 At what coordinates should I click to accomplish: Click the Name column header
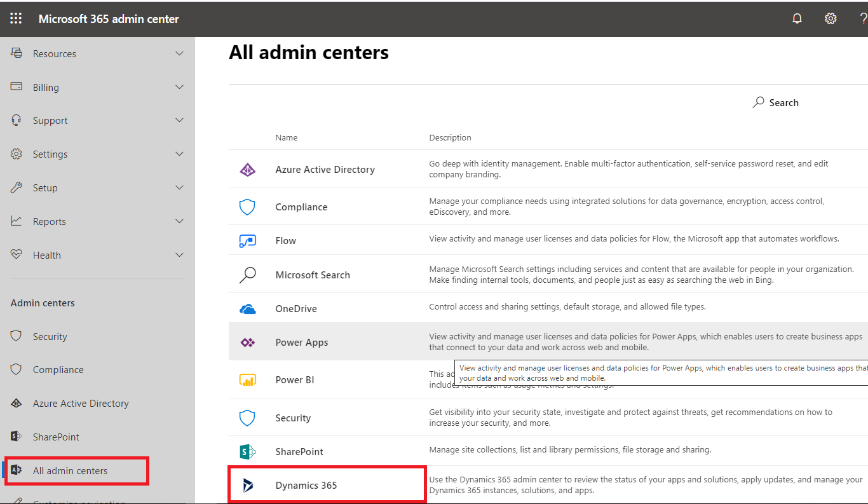click(x=287, y=138)
